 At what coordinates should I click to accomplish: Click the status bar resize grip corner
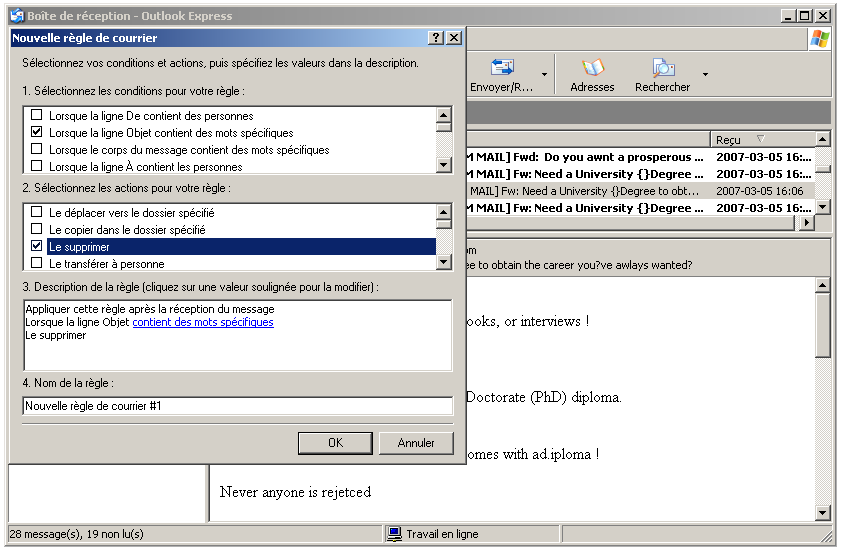826,535
